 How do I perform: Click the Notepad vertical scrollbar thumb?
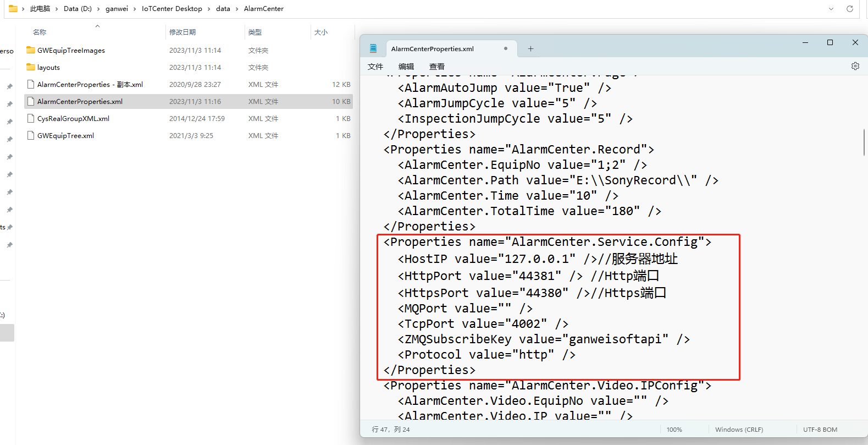click(x=864, y=142)
